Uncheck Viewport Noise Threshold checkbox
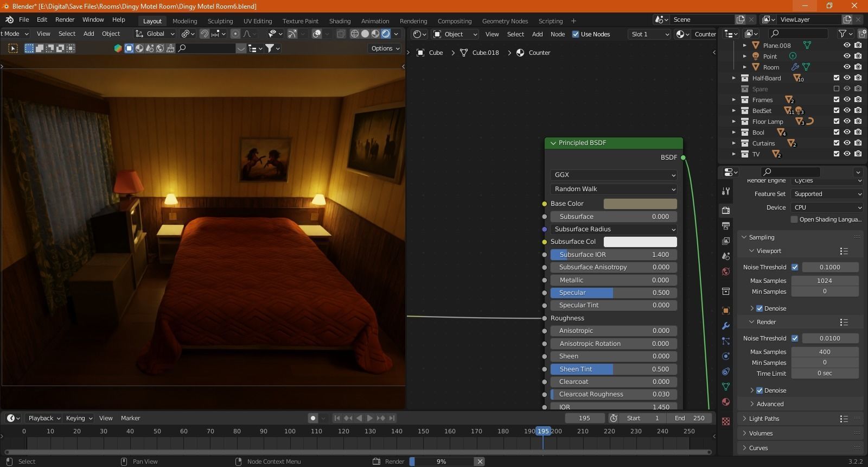The height and width of the screenshot is (467, 868). [795, 267]
